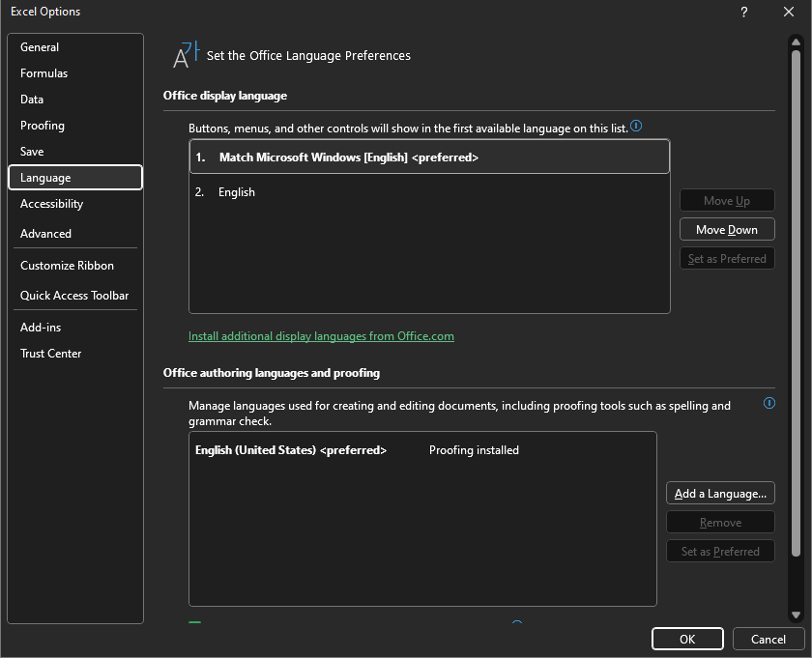Open the Save options category
The width and height of the screenshot is (812, 658).
point(75,151)
